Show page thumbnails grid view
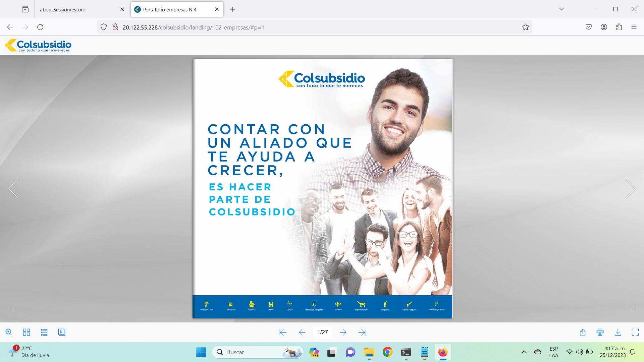The width and height of the screenshot is (644, 362). tap(26, 332)
